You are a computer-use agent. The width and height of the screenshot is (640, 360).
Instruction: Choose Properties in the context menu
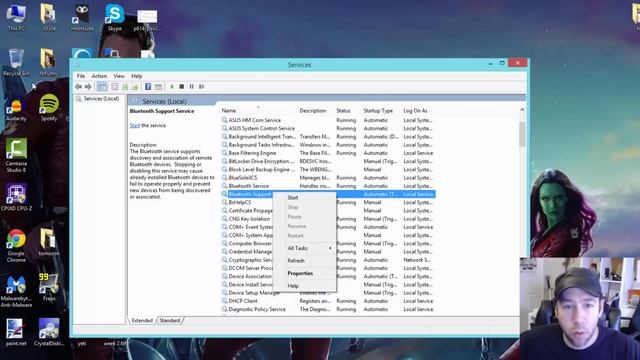[304, 273]
